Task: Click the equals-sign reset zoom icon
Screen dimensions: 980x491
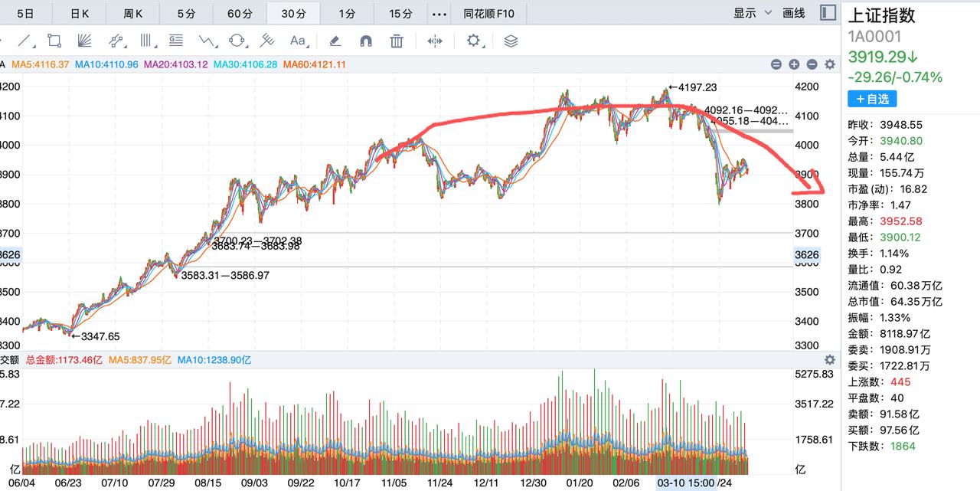Action: (x=776, y=65)
